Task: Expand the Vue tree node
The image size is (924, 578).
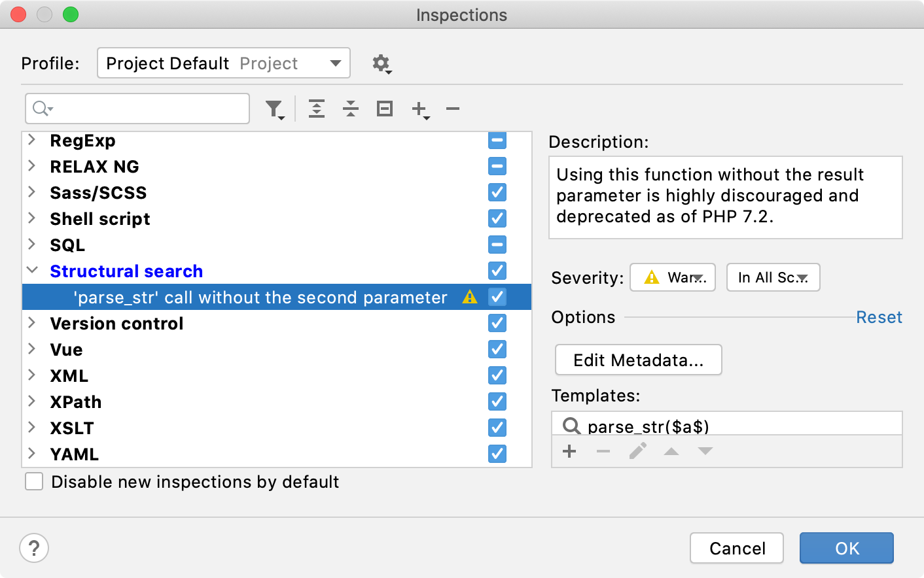Action: coord(31,348)
